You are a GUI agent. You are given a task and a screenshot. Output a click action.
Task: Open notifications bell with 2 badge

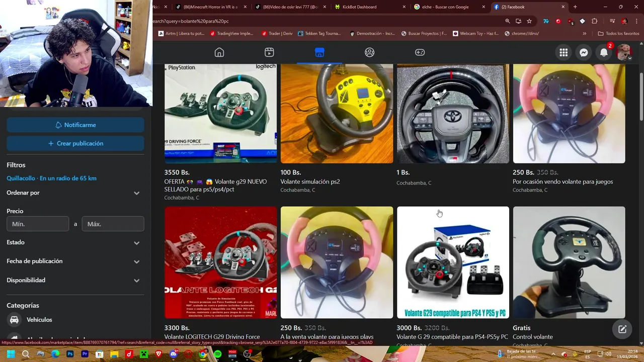pyautogui.click(x=604, y=52)
